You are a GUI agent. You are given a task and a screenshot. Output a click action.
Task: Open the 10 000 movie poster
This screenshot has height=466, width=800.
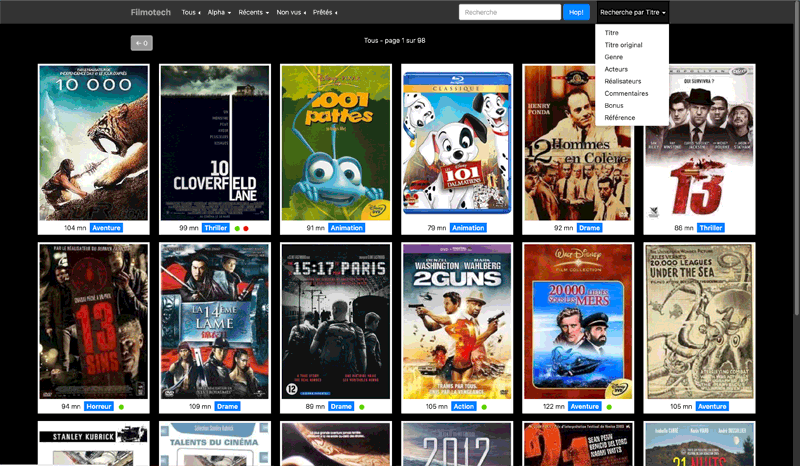[93, 143]
